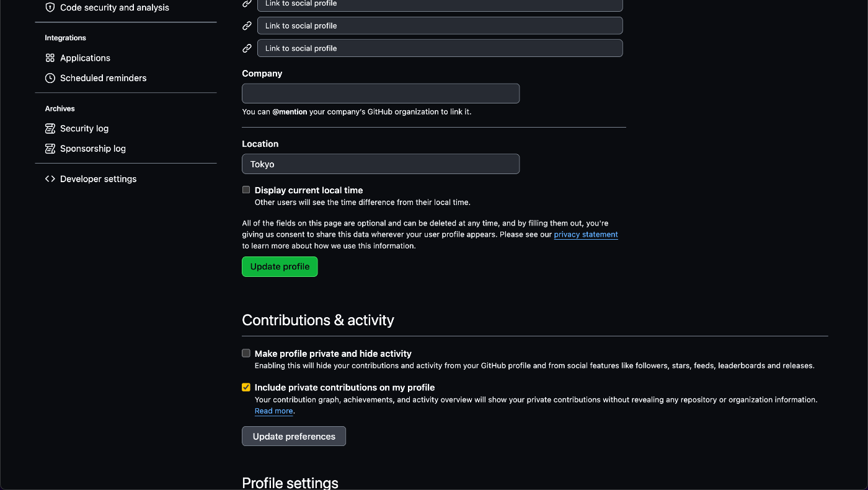
Task: Click the Archives section label
Action: pyautogui.click(x=60, y=108)
